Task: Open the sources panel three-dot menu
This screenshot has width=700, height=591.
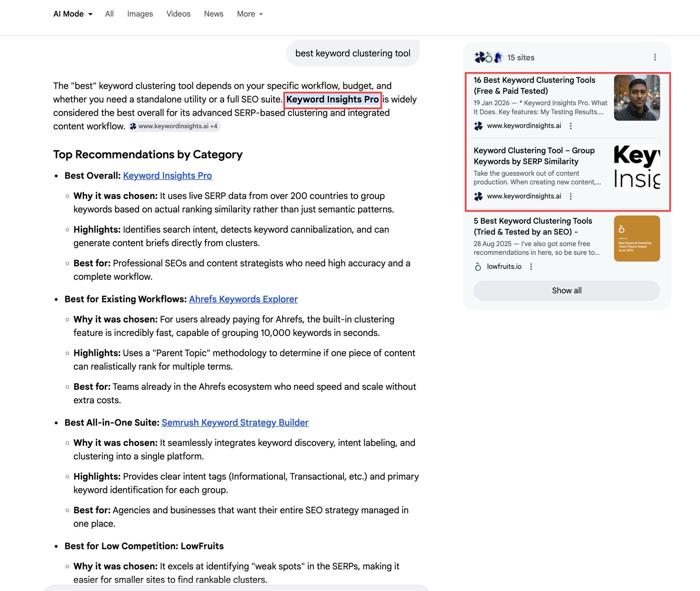Action: [655, 57]
